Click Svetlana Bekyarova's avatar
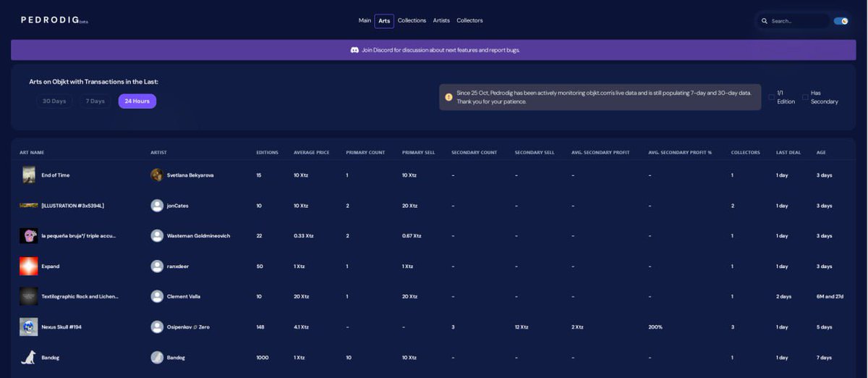This screenshot has width=868, height=378. click(x=157, y=175)
